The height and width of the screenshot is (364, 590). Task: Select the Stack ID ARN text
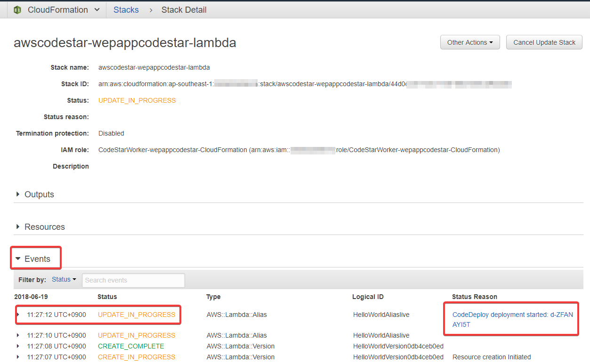(305, 84)
